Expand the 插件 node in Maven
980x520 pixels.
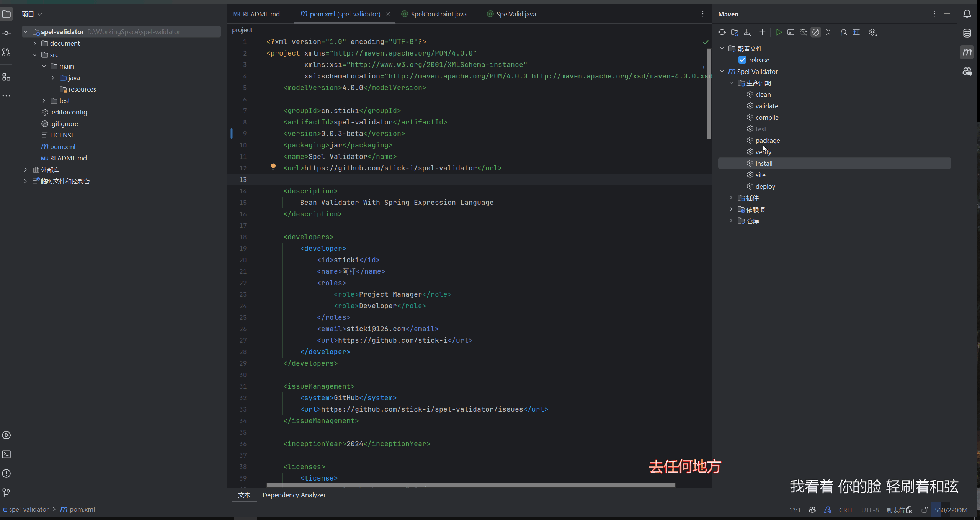click(x=731, y=198)
